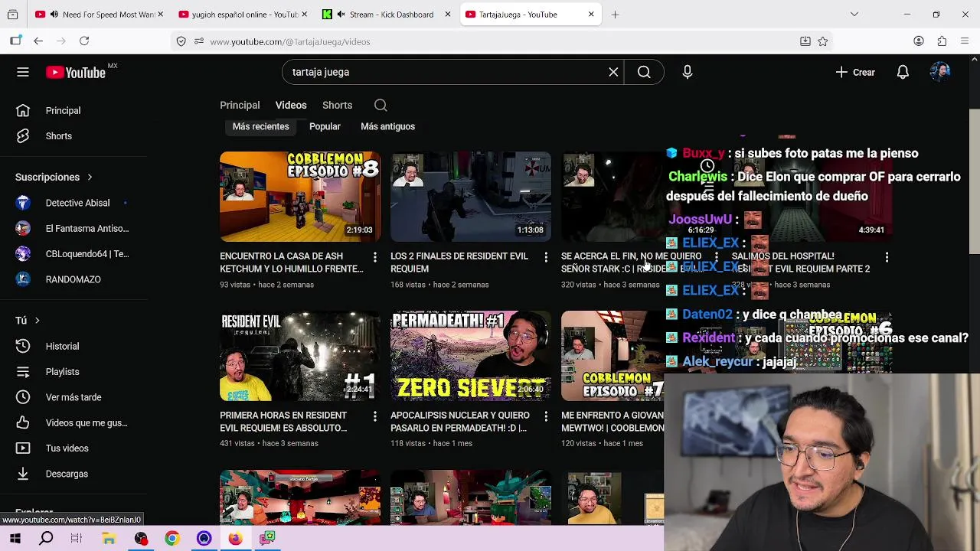The height and width of the screenshot is (551, 980).
Task: Click the page vertical scrollbar
Action: click(x=974, y=181)
